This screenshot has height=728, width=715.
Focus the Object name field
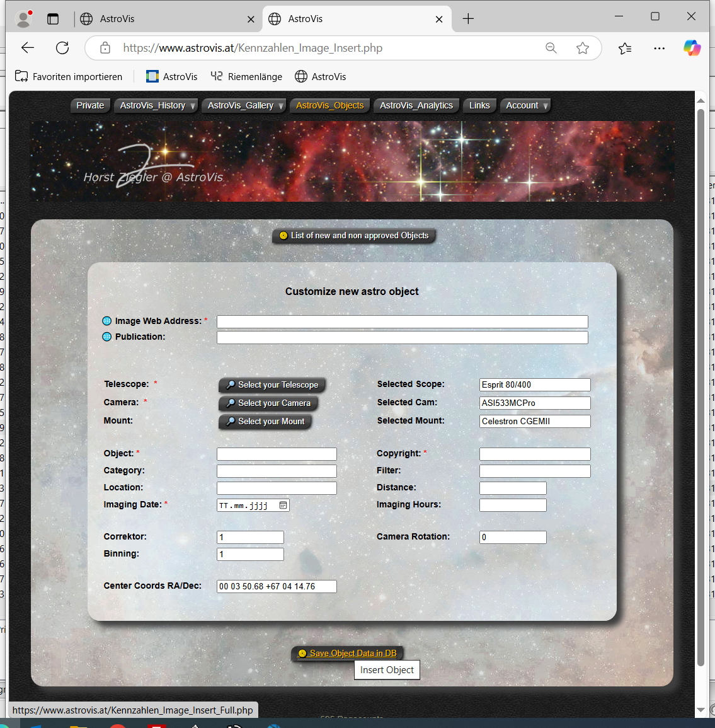[277, 454]
